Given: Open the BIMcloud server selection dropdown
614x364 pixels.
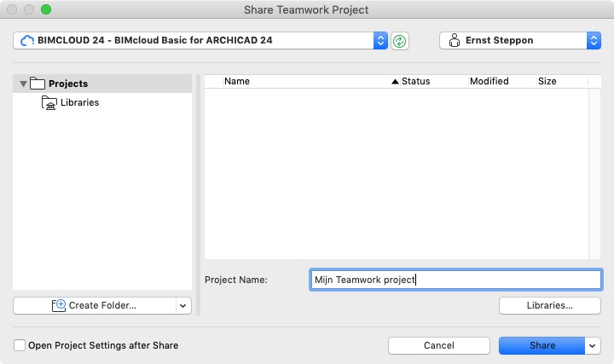Looking at the screenshot, I should (380, 40).
